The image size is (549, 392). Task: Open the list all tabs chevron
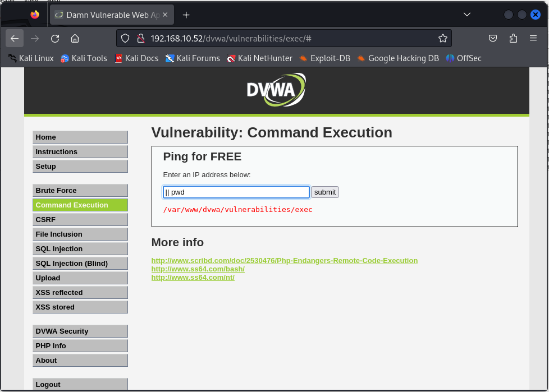pyautogui.click(x=466, y=15)
